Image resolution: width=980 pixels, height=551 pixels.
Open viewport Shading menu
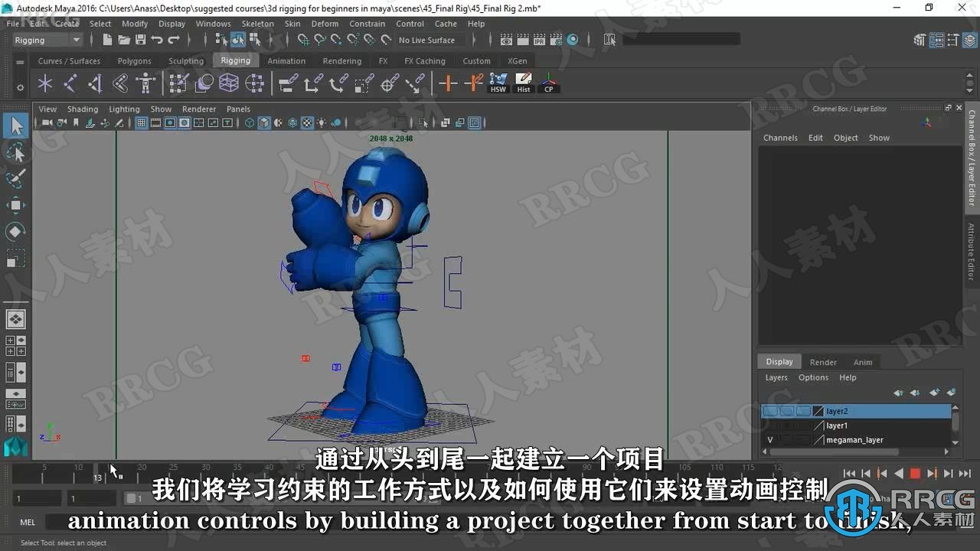click(x=83, y=109)
